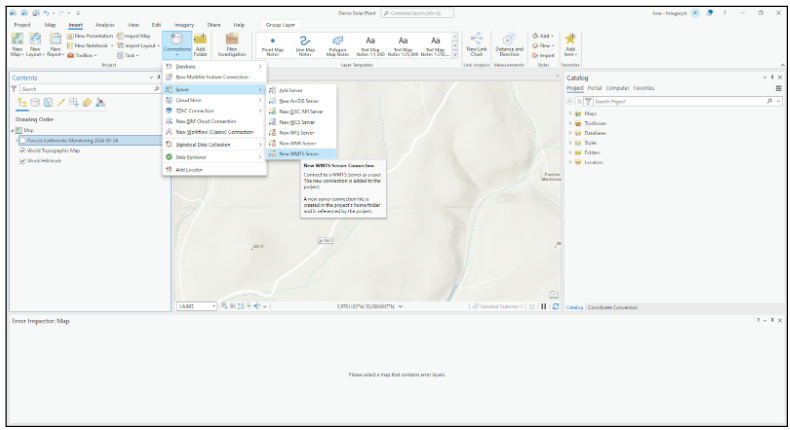Open the Imagery ribbon tab
The image size is (790, 430).
pos(184,25)
